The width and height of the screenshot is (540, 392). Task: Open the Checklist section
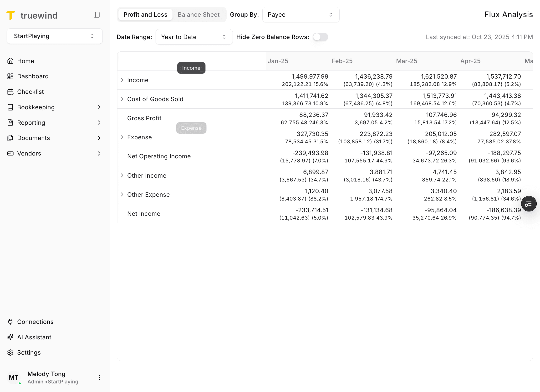tap(30, 92)
